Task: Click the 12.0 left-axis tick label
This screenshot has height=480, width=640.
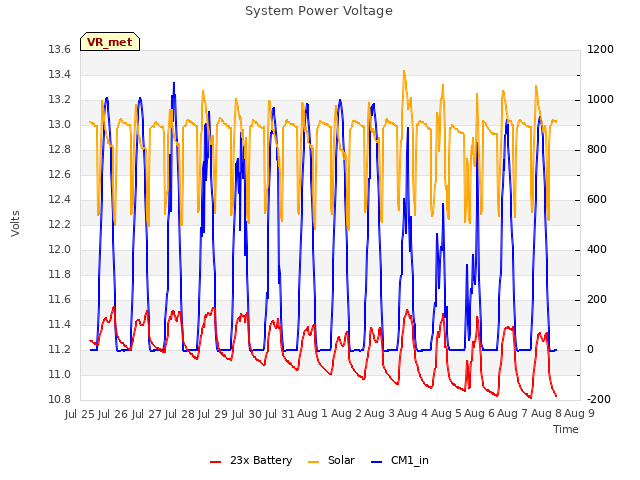Action: pyautogui.click(x=60, y=249)
